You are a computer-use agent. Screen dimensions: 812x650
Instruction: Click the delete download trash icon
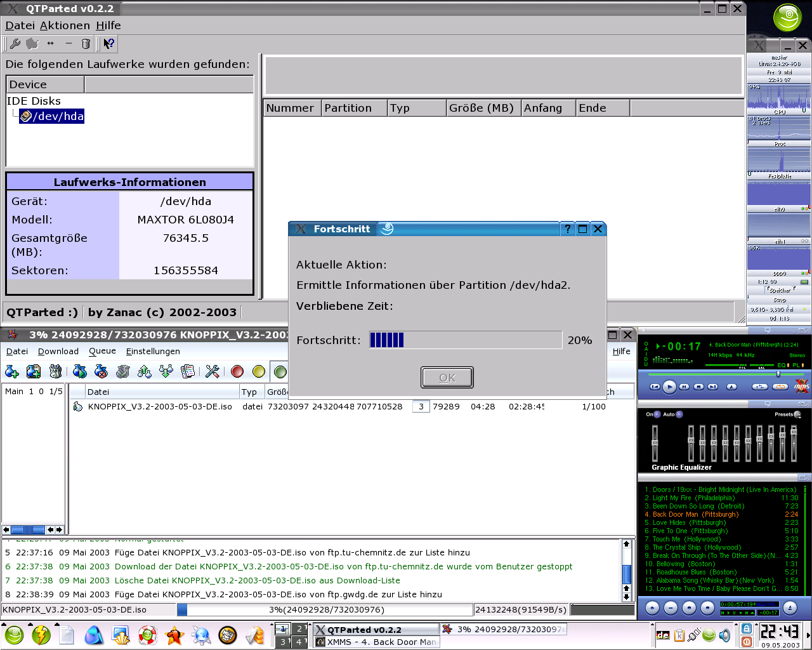click(56, 371)
